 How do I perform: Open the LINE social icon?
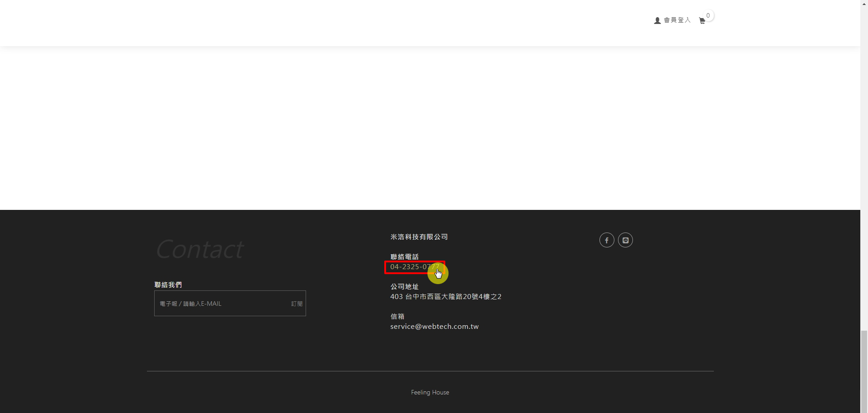[x=625, y=240]
